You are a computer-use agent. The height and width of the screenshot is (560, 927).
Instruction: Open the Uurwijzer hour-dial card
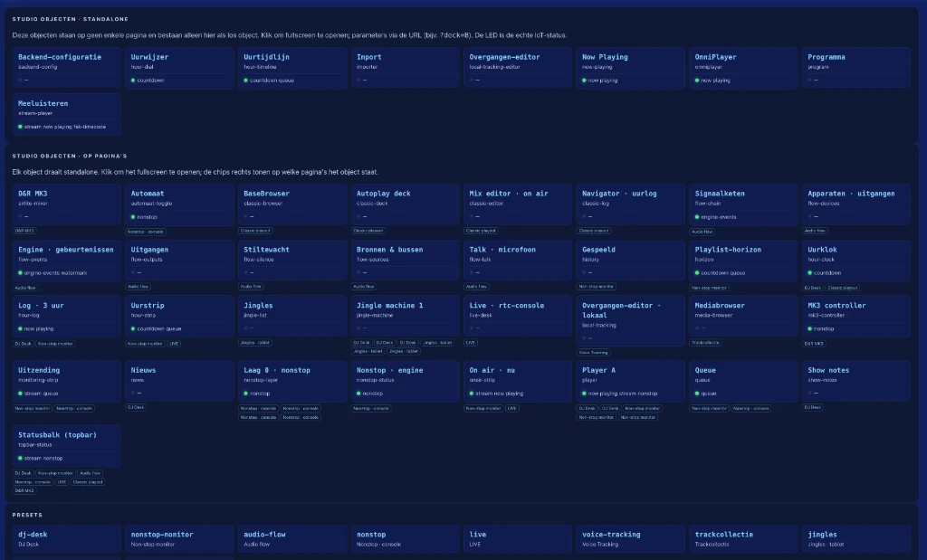click(x=179, y=68)
